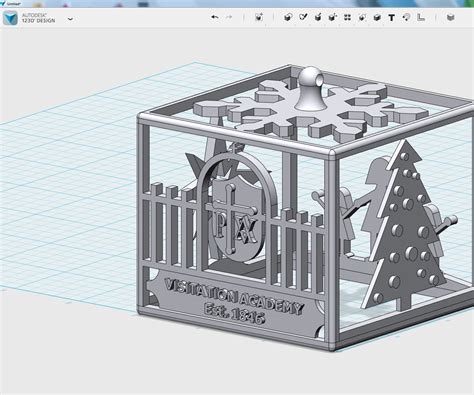The image size is (474, 395).
Task: Click the Autodesk 123D Design logo
Action: (x=10, y=18)
